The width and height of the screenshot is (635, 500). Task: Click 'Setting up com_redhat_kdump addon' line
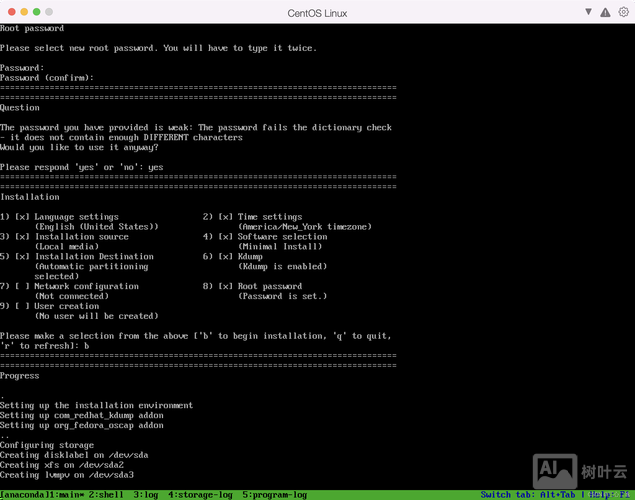click(82, 415)
